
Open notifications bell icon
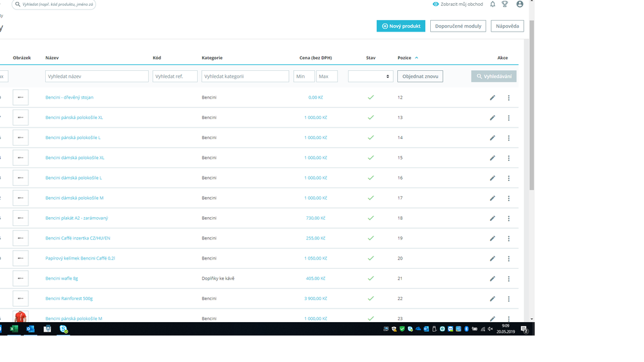click(x=493, y=4)
